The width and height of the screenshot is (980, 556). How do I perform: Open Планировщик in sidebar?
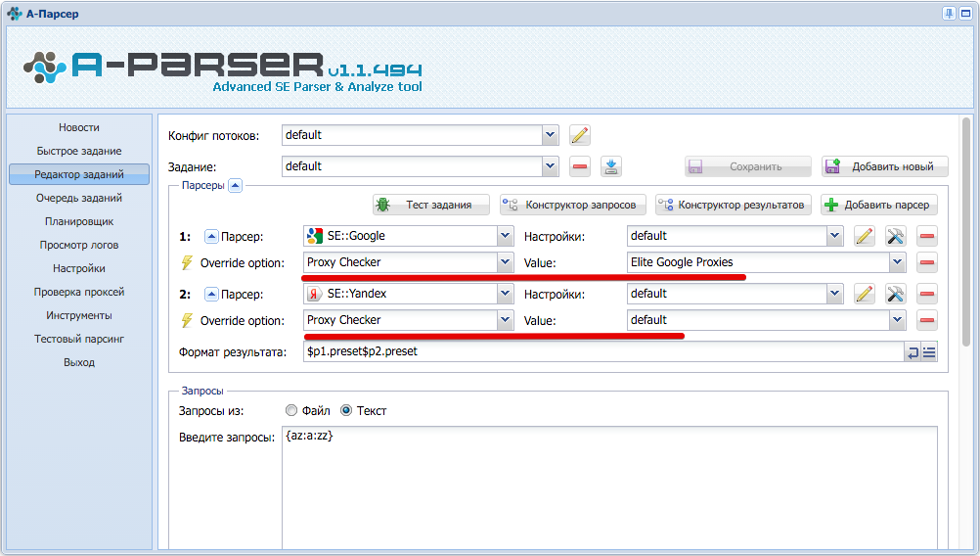79,221
